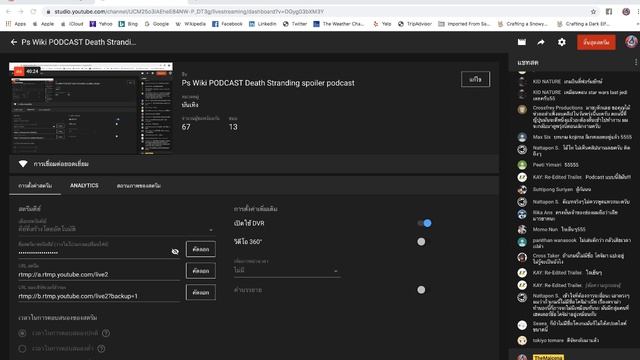Click help icon beside second latency option
The height and width of the screenshot is (360, 640).
(x=101, y=349)
